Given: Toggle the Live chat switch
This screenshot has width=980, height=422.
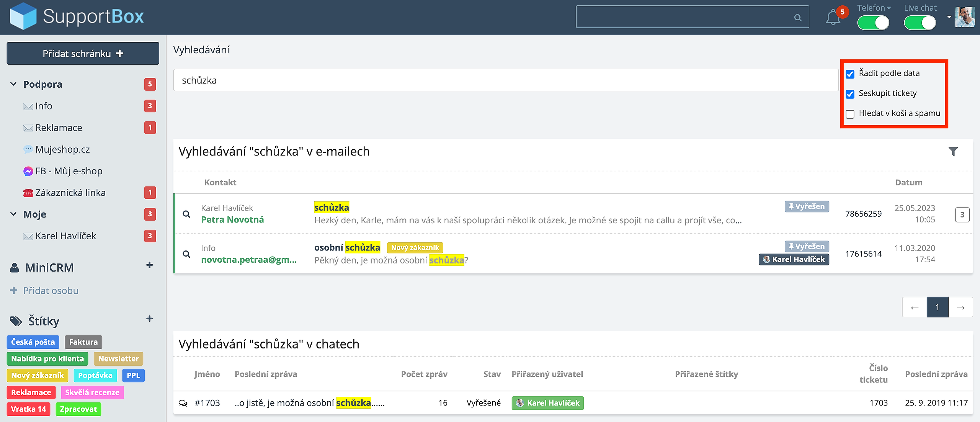Looking at the screenshot, I should click(920, 23).
